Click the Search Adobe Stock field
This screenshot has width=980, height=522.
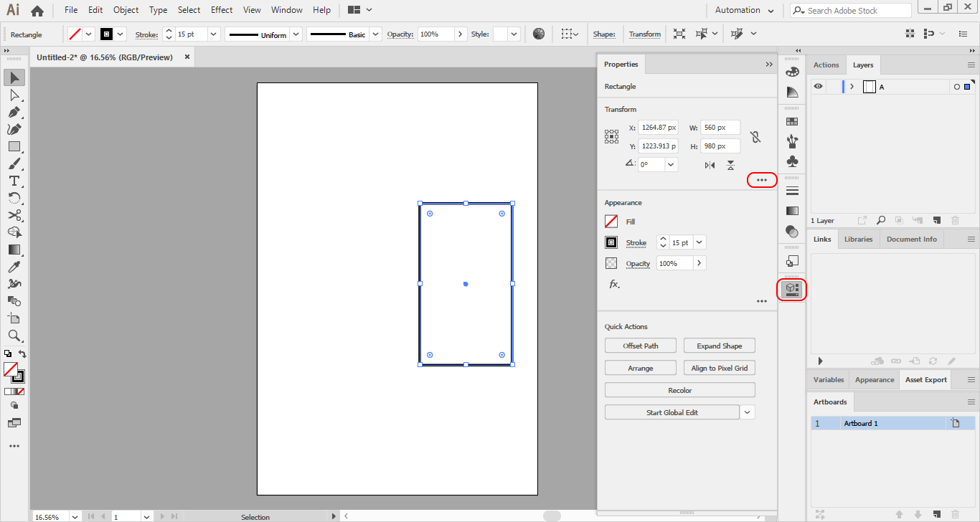coord(851,10)
